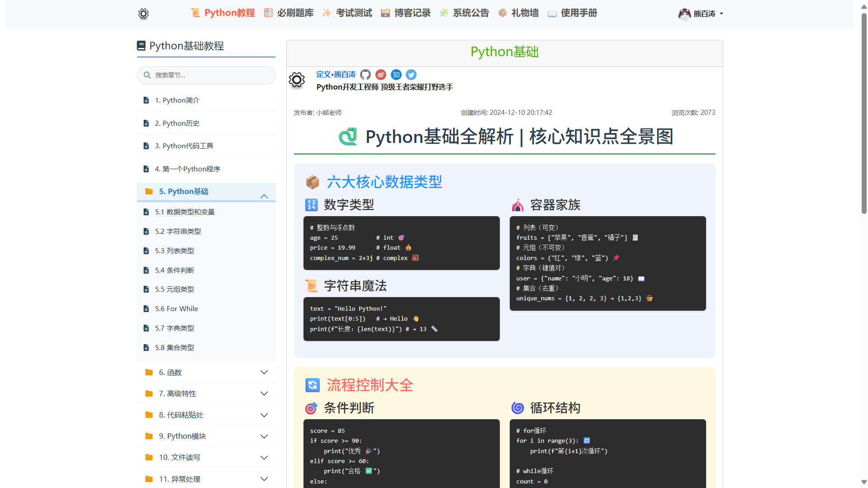Collapse the 5. Python基础 chapter
Viewport: 868px width, 488px height.
[264, 196]
